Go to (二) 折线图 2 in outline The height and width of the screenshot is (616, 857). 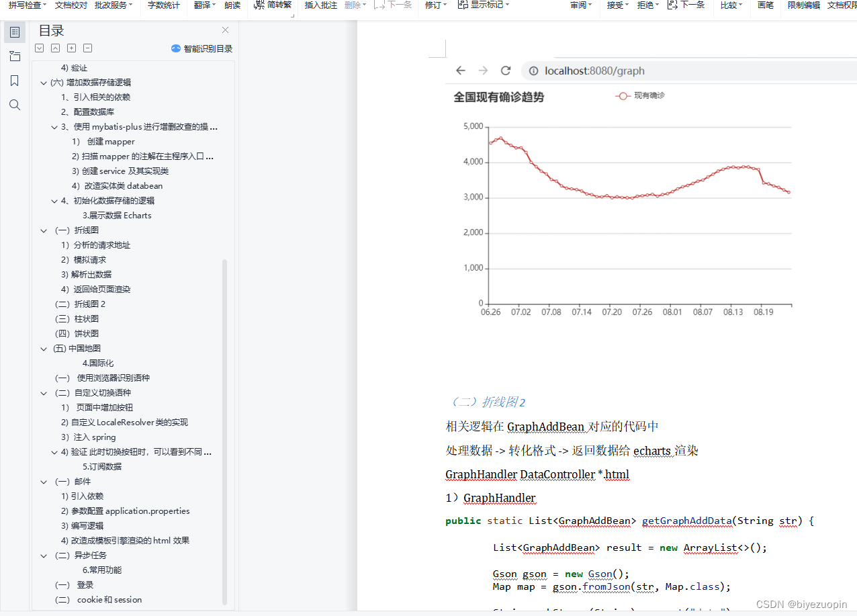pyautogui.click(x=81, y=304)
